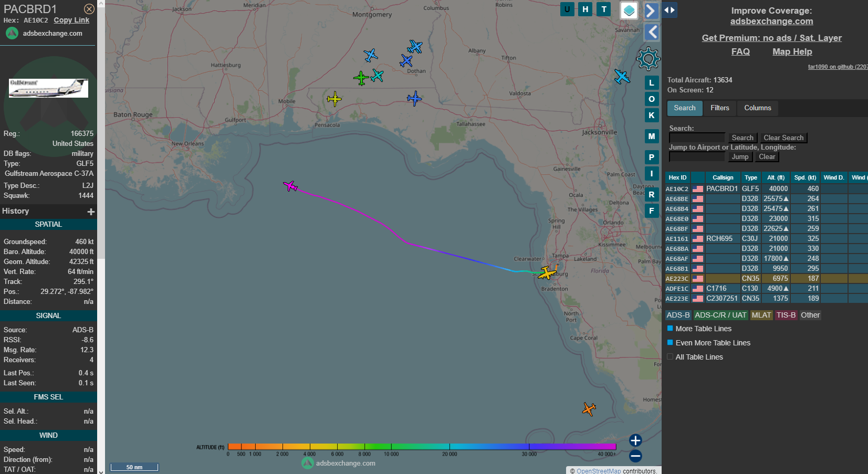Open the OpenStreetMap attribution link

599,471
